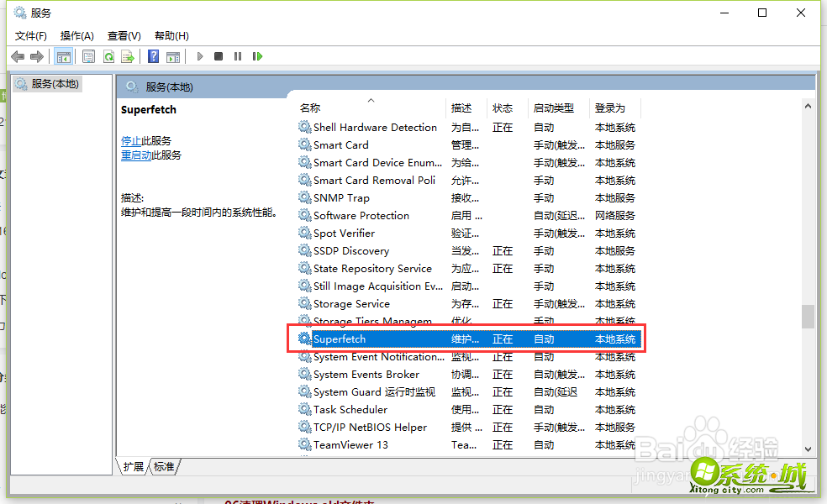Toggle the action pane visibility
The image size is (827, 504).
pyautogui.click(x=174, y=56)
